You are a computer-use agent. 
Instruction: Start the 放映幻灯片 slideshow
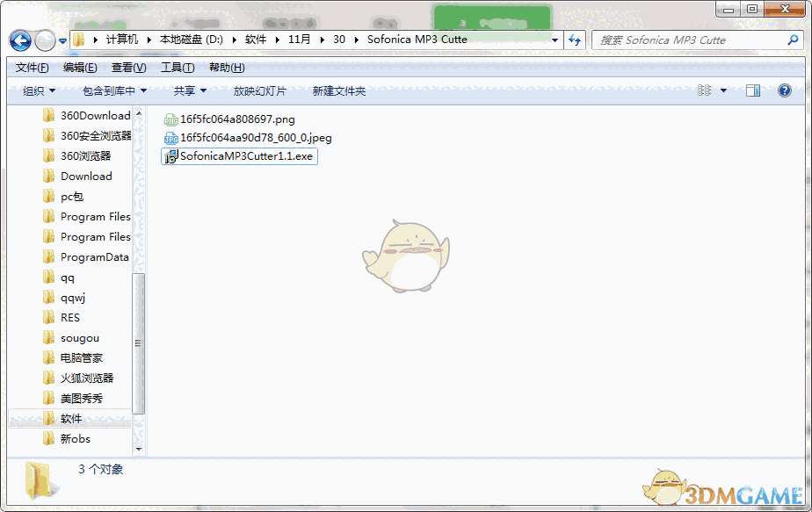[x=259, y=90]
